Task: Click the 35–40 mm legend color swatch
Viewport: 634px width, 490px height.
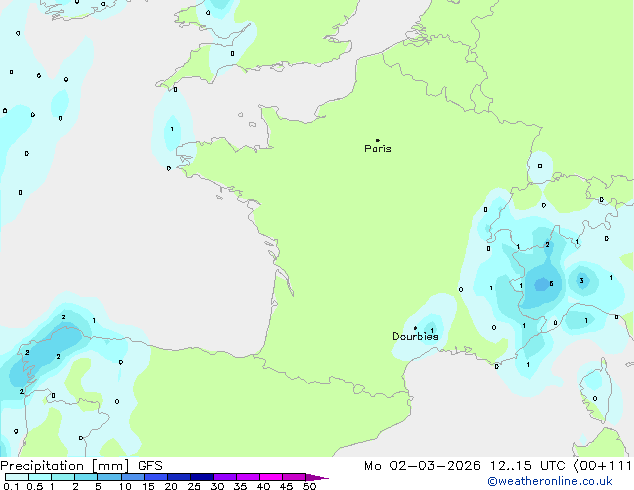Action: coord(247,477)
